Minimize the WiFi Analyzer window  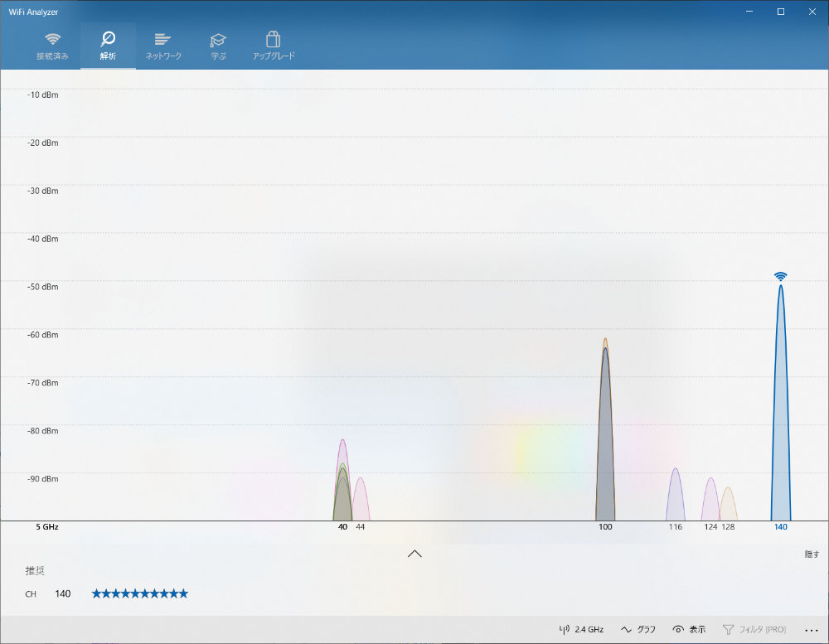point(749,11)
